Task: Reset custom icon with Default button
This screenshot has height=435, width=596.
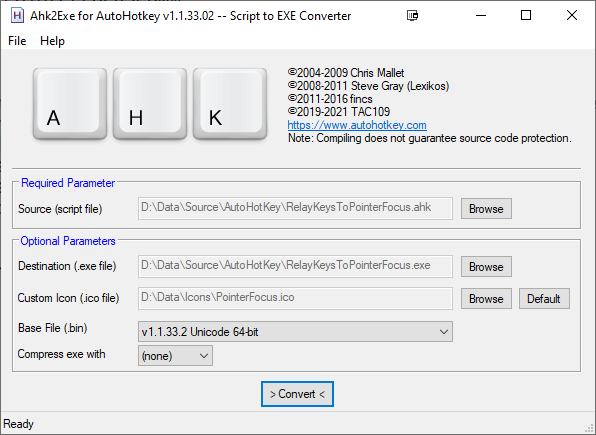Action: pyautogui.click(x=544, y=298)
